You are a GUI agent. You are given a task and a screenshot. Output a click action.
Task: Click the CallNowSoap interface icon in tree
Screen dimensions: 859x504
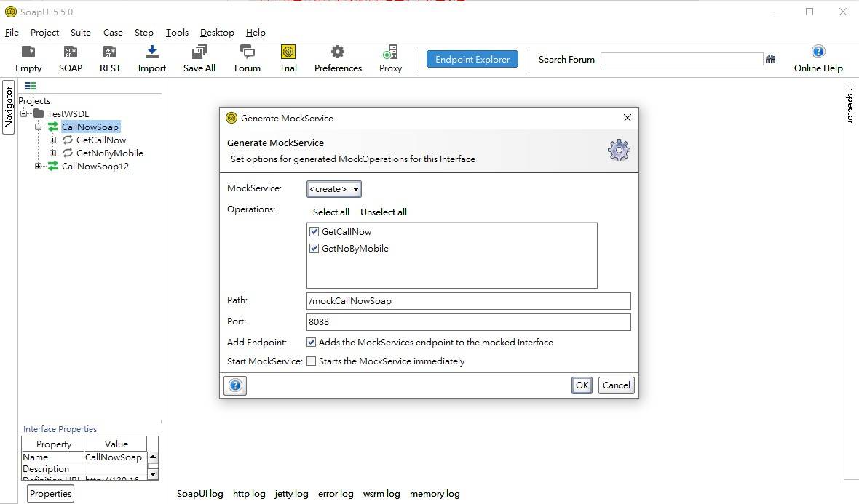tap(53, 127)
